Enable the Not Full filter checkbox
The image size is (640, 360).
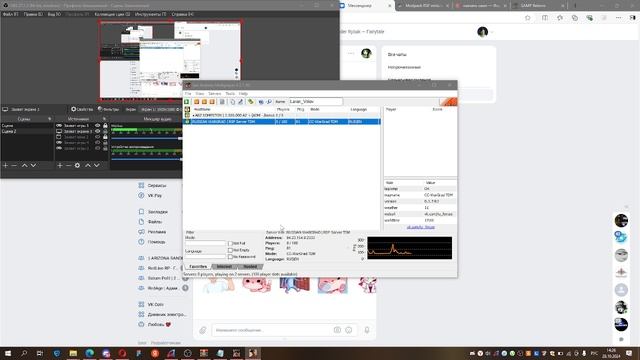[230, 243]
